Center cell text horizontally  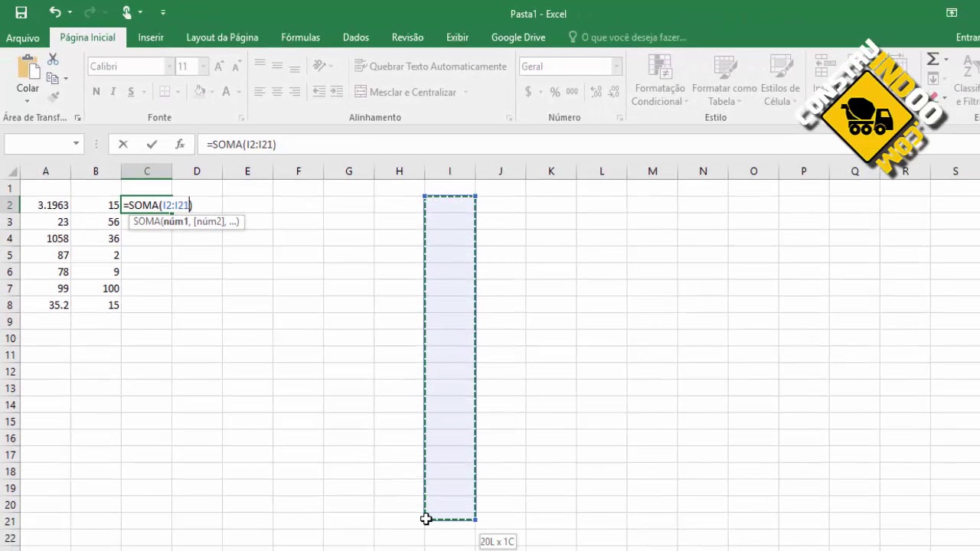point(277,92)
